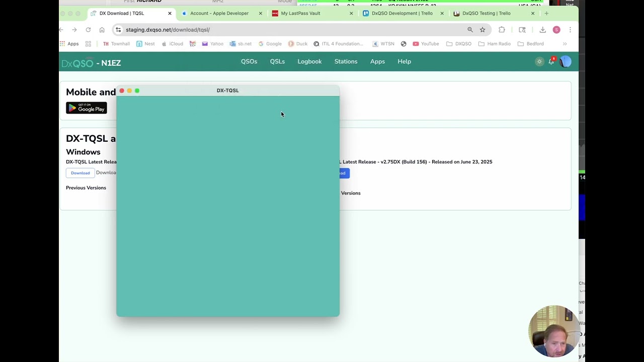Close the Apple Developer tab
Screen dimensions: 644x362
(x=260, y=14)
